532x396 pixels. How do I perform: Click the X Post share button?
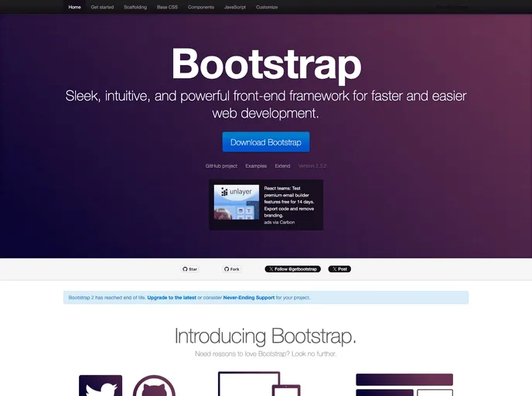[339, 269]
